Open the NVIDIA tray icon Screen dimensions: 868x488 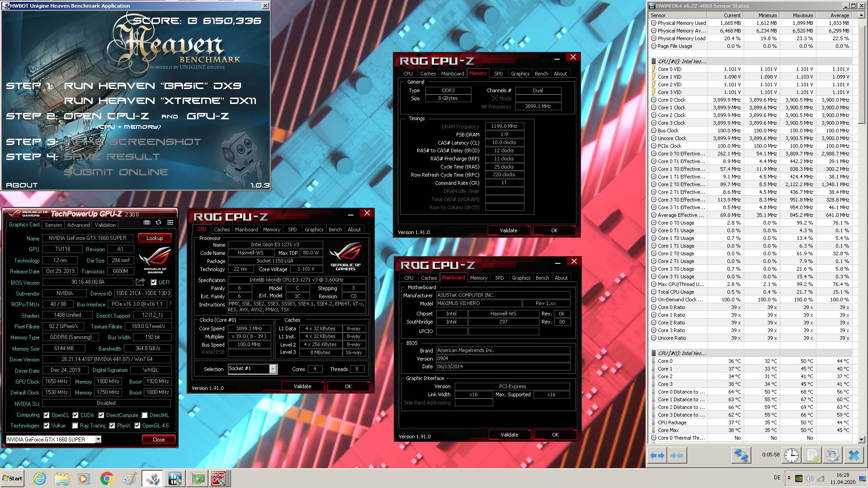799,479
